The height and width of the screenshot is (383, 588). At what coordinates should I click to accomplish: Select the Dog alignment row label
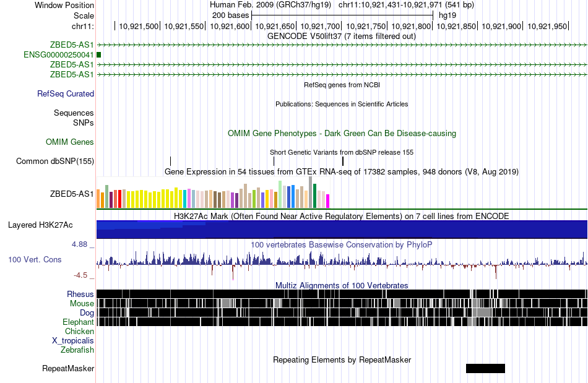pos(87,313)
